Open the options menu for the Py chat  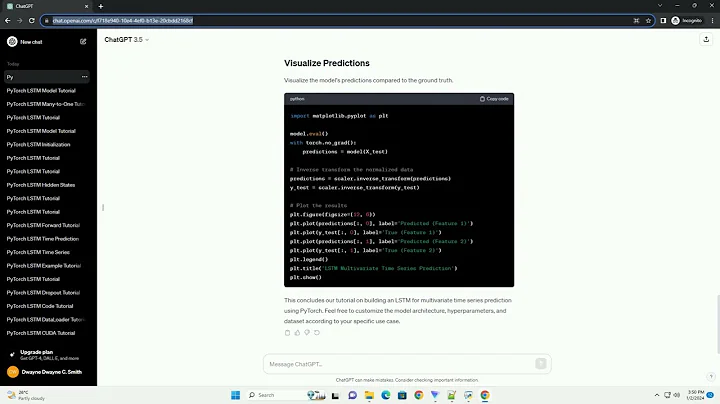tap(84, 77)
